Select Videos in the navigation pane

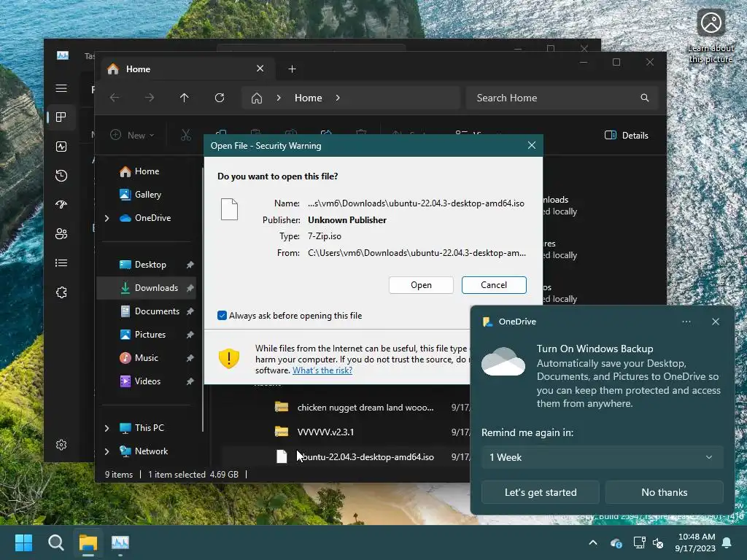[x=147, y=381]
